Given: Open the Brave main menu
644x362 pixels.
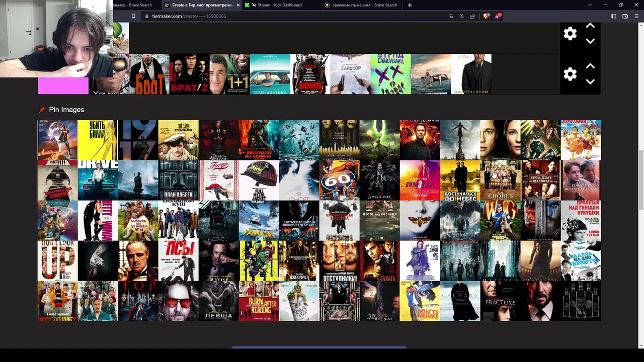Looking at the screenshot, I should [x=636, y=16].
